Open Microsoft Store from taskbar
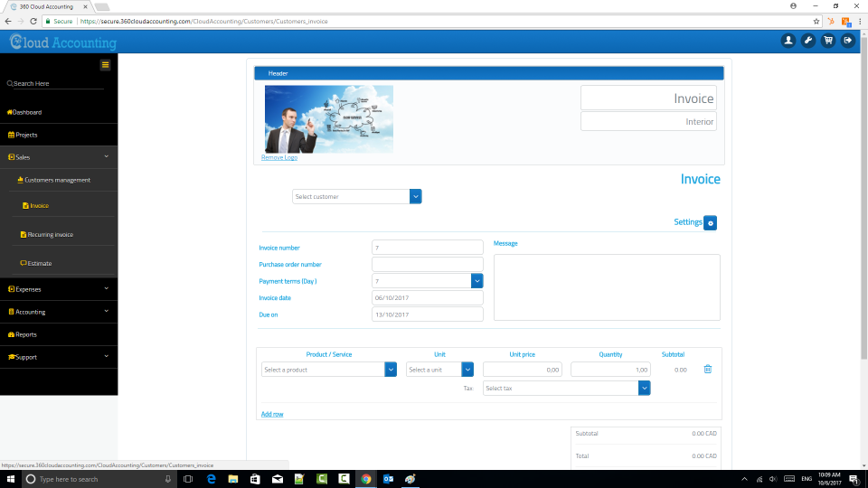The height and width of the screenshot is (488, 868). (x=255, y=479)
